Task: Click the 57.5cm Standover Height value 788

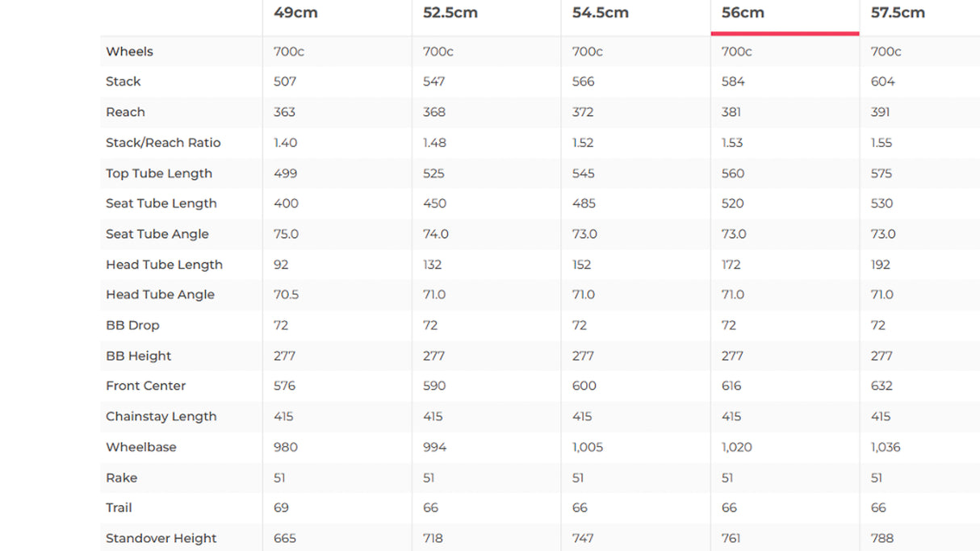Action: click(x=882, y=538)
